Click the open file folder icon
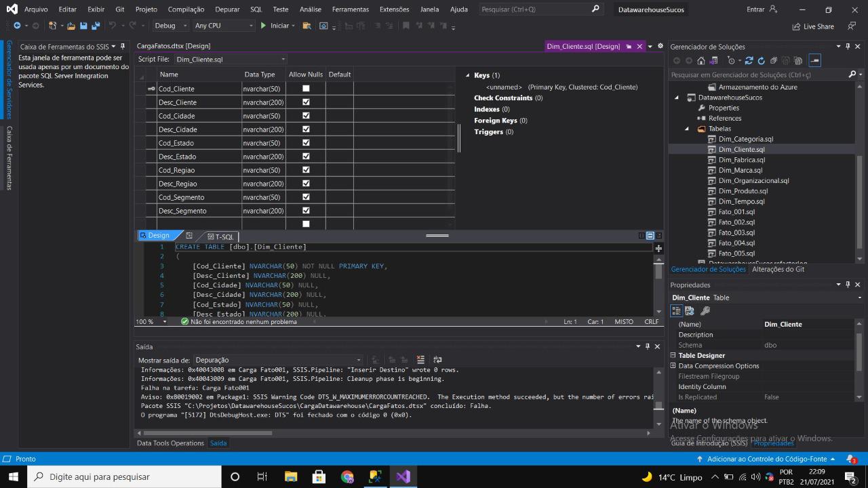 71,26
